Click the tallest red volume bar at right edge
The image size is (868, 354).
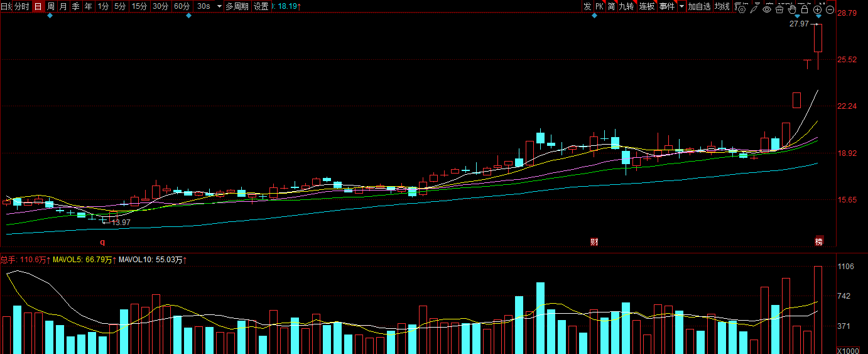tap(818, 310)
